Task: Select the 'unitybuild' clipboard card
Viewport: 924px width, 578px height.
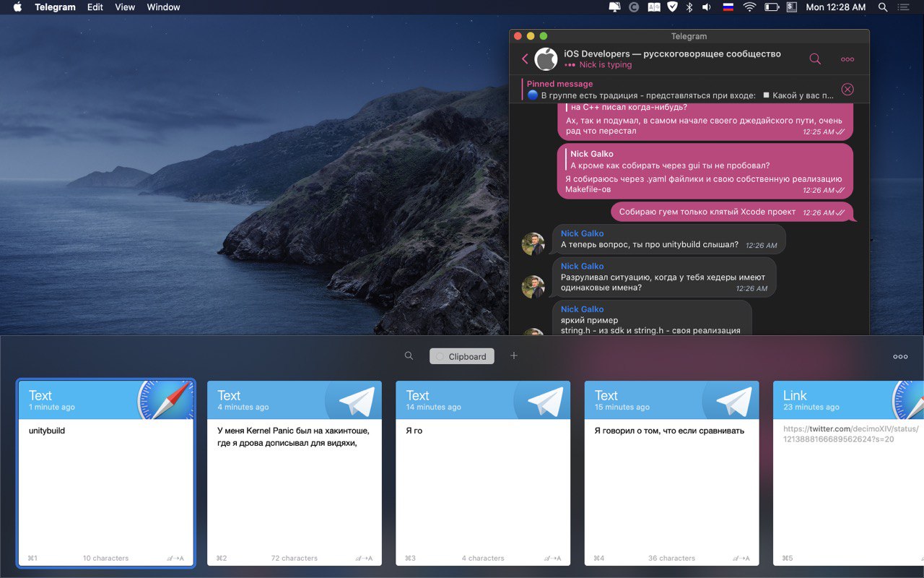Action: click(106, 473)
